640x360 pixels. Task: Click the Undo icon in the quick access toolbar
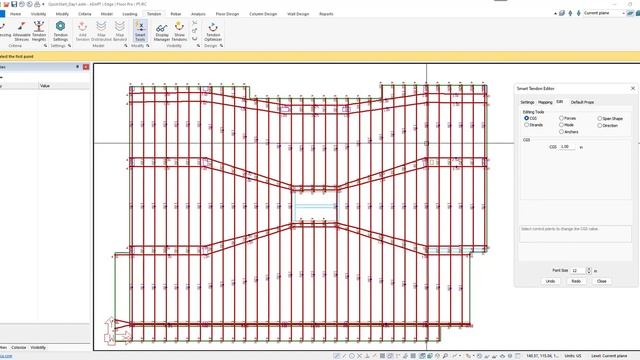22,4
